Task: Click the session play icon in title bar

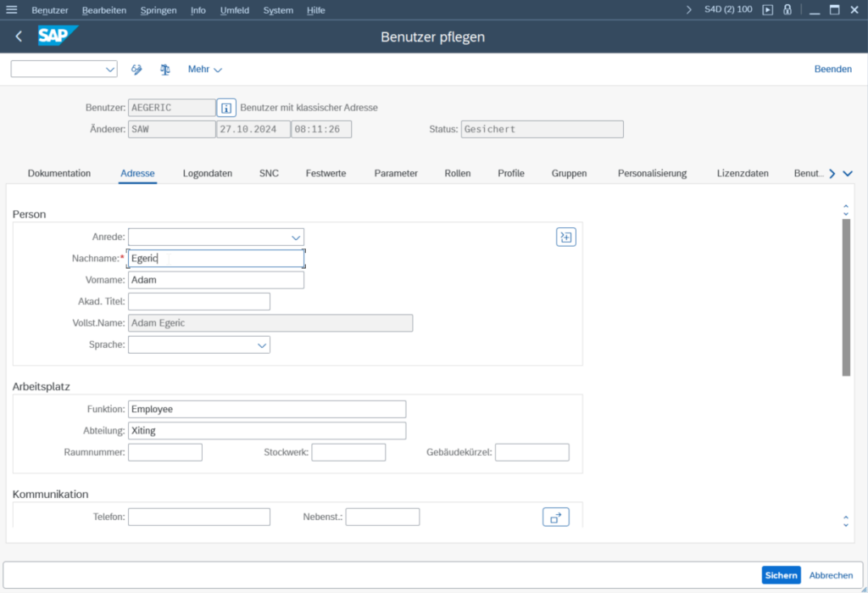Action: coord(768,10)
